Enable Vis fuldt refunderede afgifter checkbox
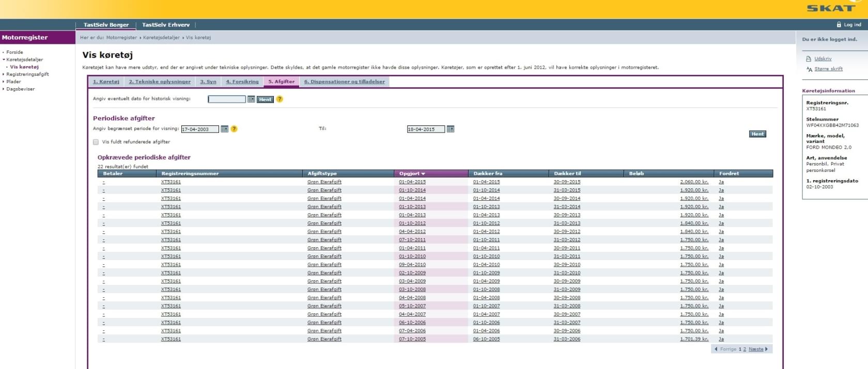The image size is (868, 369). pos(96,142)
